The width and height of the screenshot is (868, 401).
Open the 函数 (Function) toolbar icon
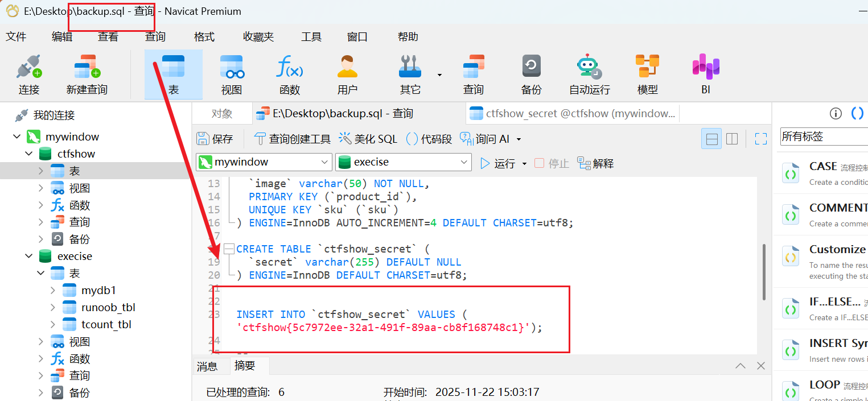[x=289, y=75]
